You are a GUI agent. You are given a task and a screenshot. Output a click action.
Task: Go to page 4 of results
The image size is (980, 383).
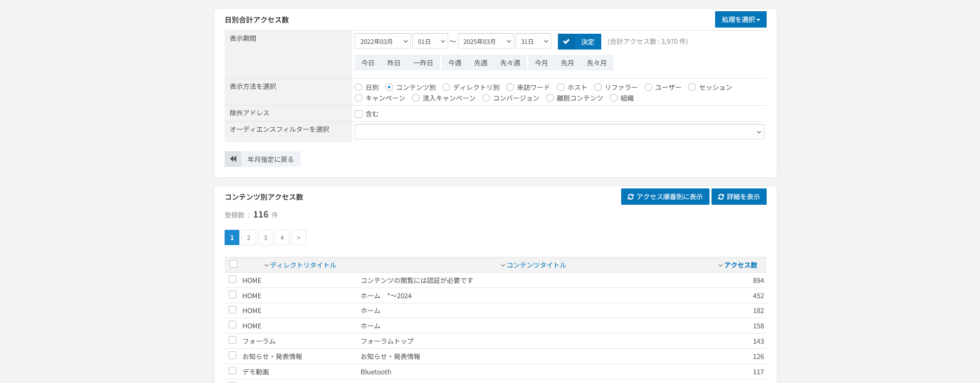(x=282, y=237)
